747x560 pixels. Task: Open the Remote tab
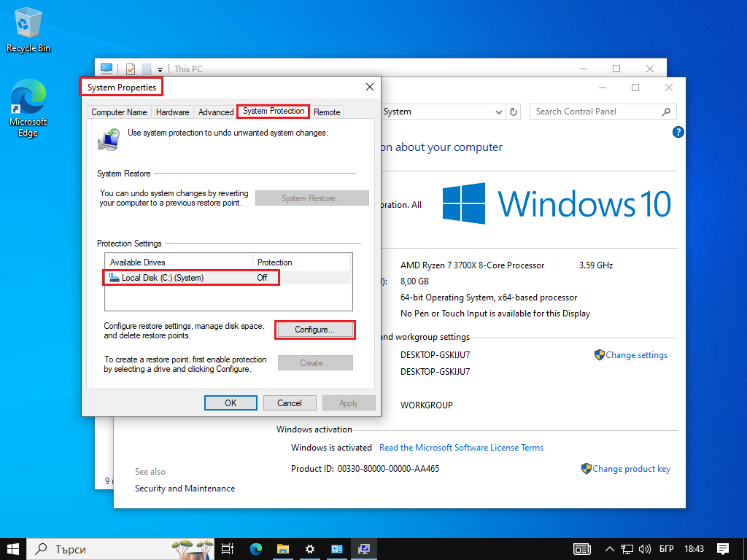tap(327, 112)
